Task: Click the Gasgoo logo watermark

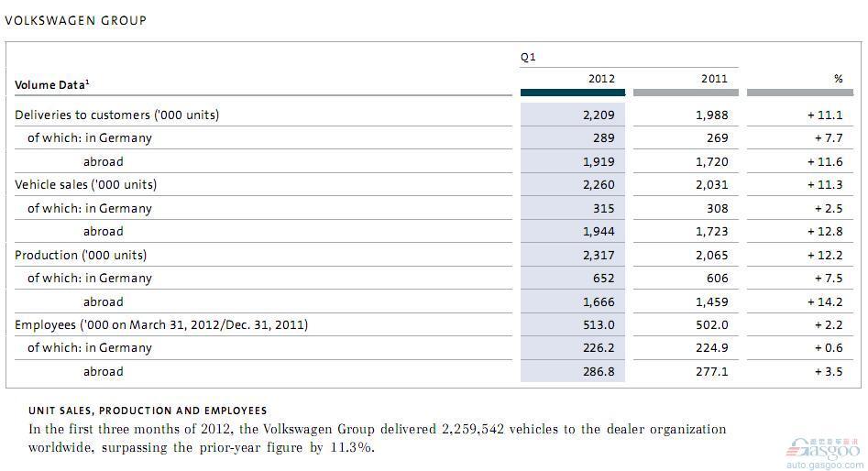Action: 819,447
